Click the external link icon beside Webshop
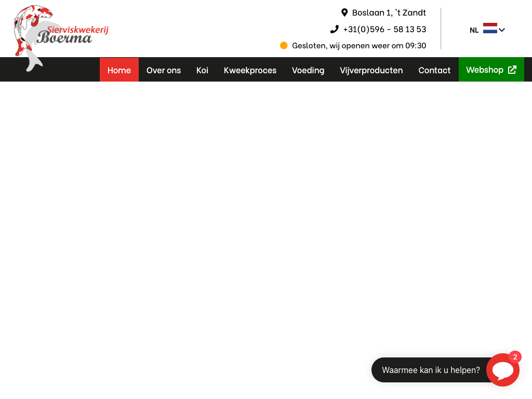 click(x=512, y=70)
